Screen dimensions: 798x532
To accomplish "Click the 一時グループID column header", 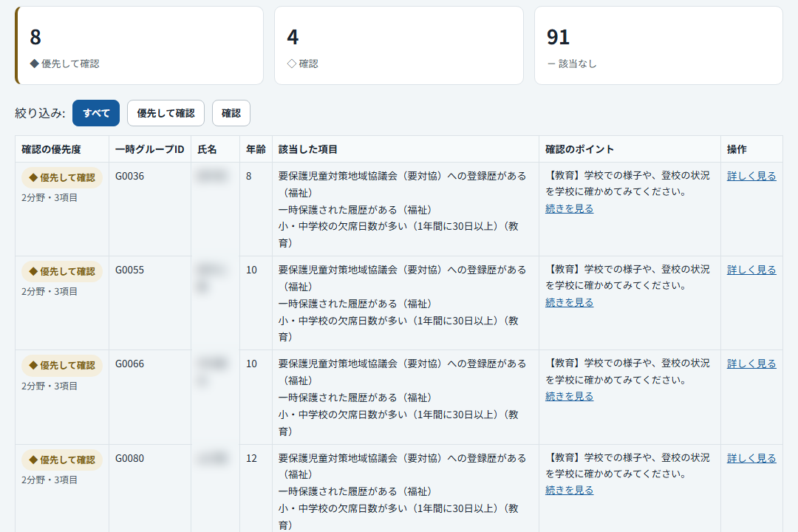I will (x=149, y=149).
